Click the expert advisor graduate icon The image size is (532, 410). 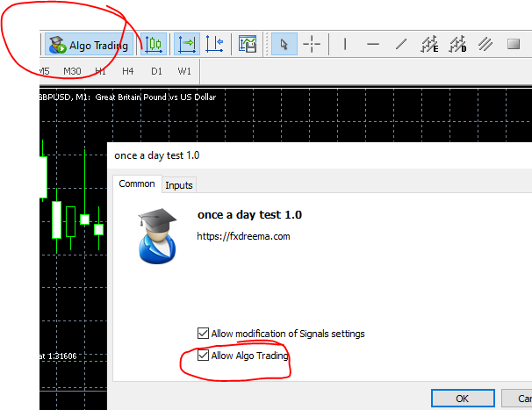tap(157, 236)
